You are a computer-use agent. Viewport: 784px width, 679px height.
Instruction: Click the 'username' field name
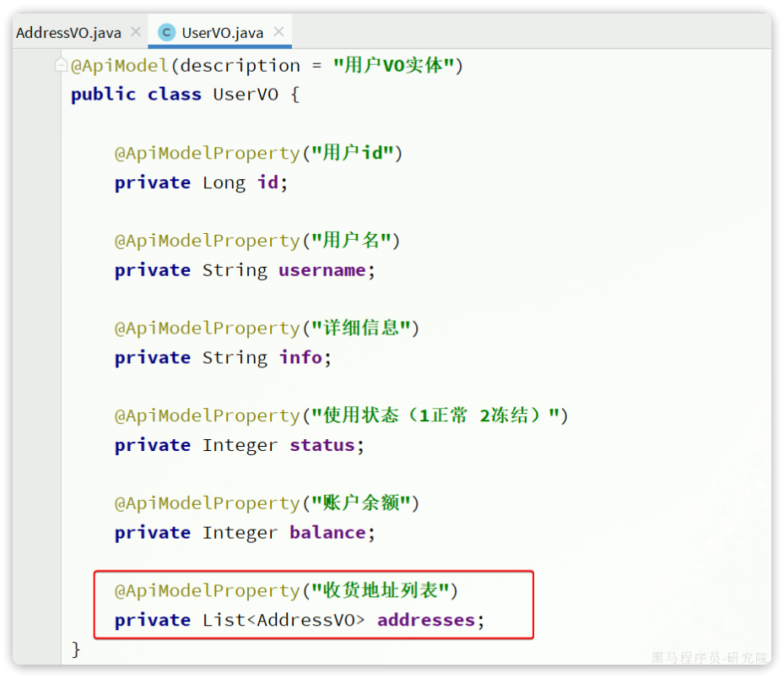pos(322,270)
